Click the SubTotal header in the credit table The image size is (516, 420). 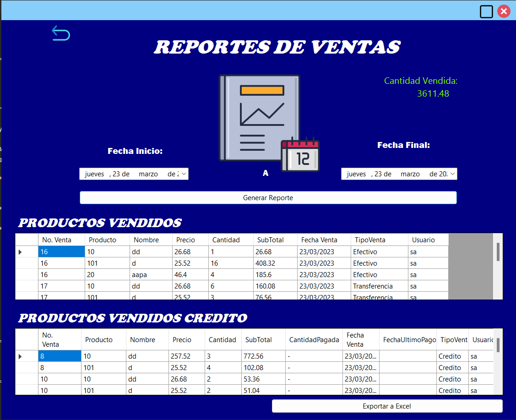(x=259, y=339)
